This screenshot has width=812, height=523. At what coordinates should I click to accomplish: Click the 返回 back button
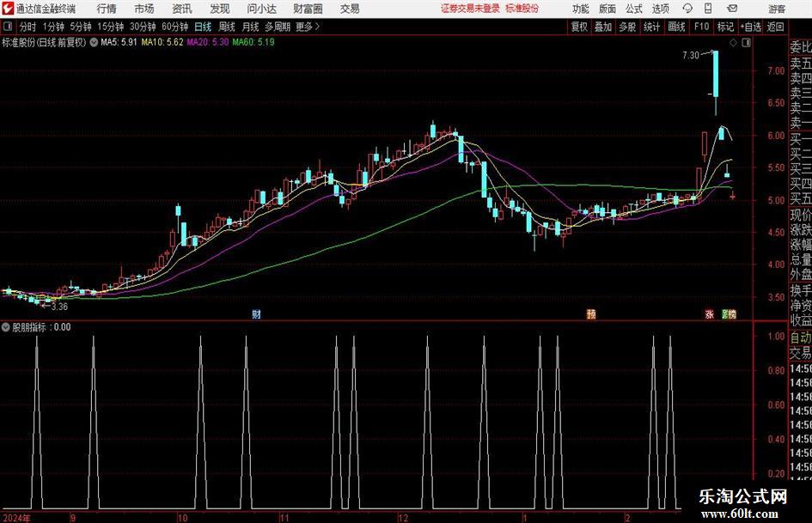pos(775,27)
